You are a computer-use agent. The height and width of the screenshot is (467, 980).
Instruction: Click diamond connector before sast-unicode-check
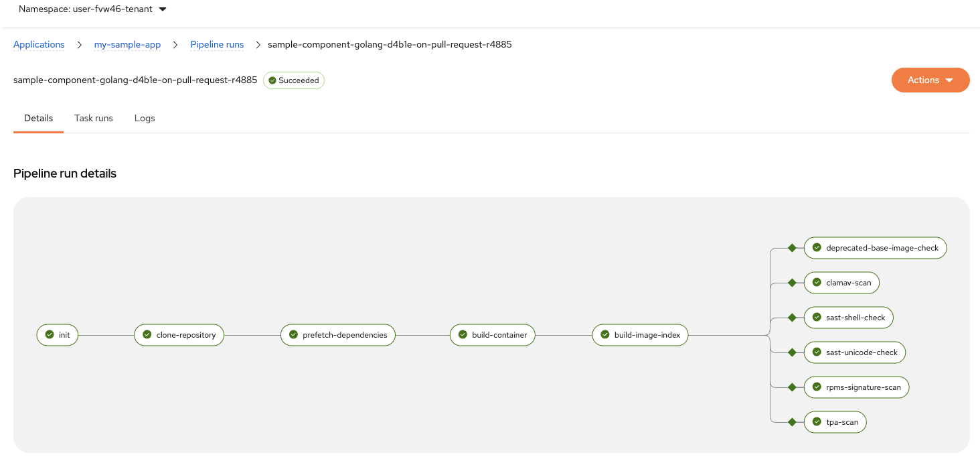pyautogui.click(x=792, y=352)
